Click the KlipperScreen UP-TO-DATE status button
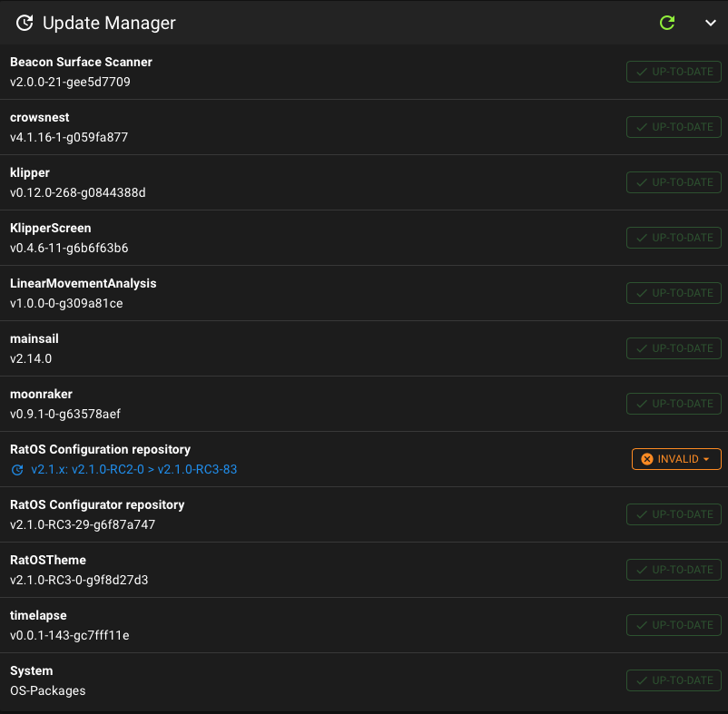Viewport: 728px width, 714px height. click(674, 238)
